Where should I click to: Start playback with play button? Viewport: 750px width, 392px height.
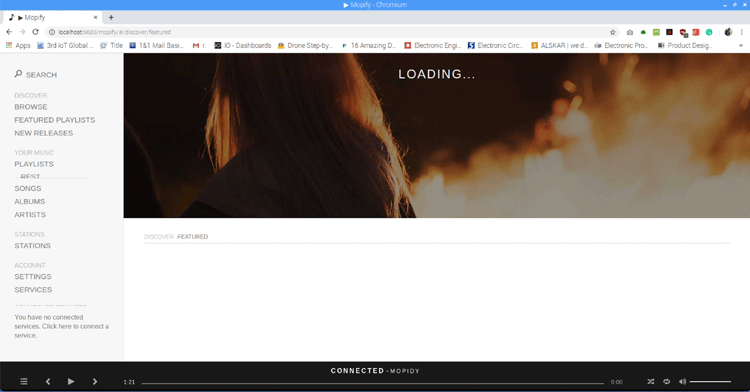[71, 381]
